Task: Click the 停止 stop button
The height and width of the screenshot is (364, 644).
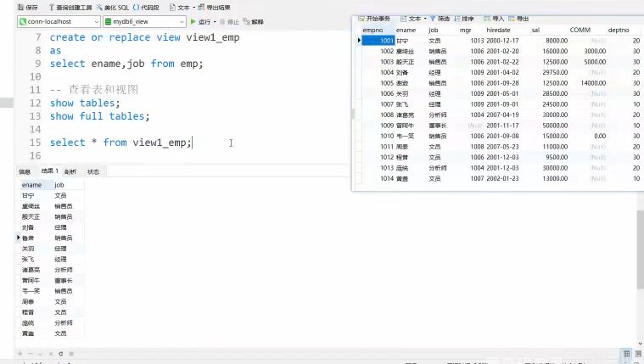Action: pyautogui.click(x=229, y=21)
